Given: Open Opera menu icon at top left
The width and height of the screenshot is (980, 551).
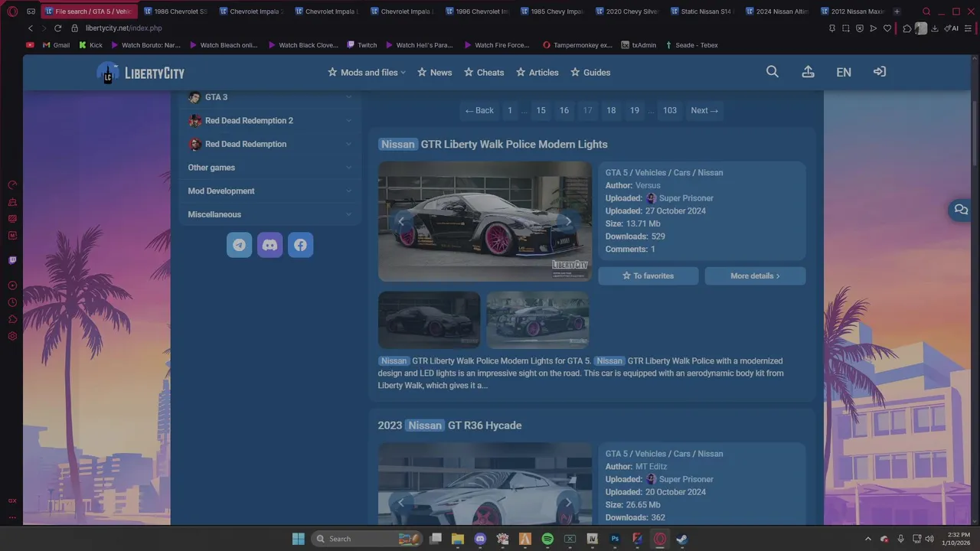Looking at the screenshot, I should pyautogui.click(x=12, y=11).
